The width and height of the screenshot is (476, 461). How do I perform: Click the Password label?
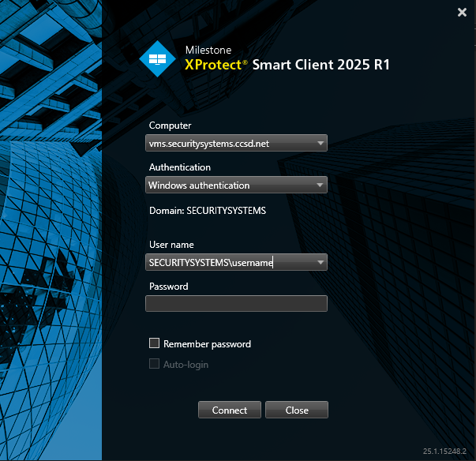click(x=169, y=287)
